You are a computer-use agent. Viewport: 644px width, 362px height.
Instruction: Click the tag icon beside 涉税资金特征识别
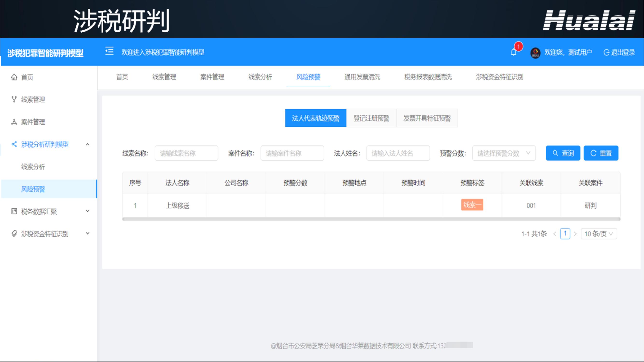[14, 234]
